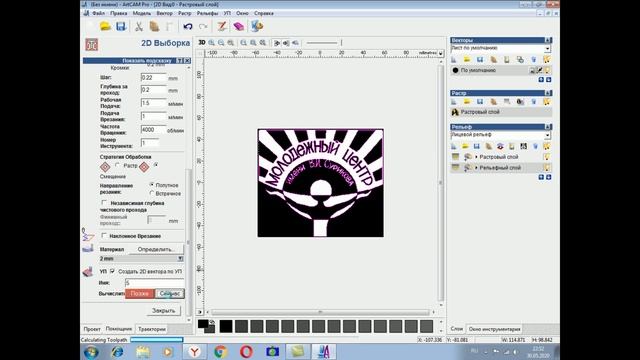Toggle all vector layers lightbulb icon
Image resolution: width=640 pixels, height=360 pixels.
click(547, 60)
